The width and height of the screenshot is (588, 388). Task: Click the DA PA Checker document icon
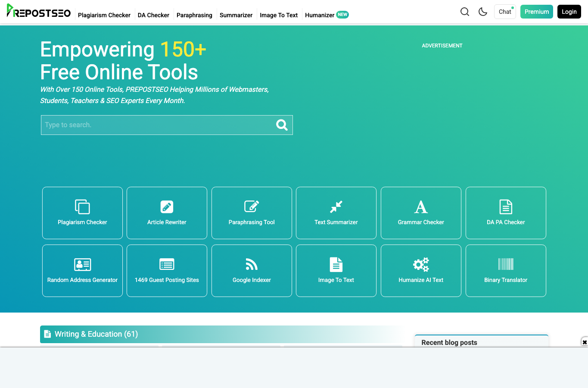coord(506,207)
